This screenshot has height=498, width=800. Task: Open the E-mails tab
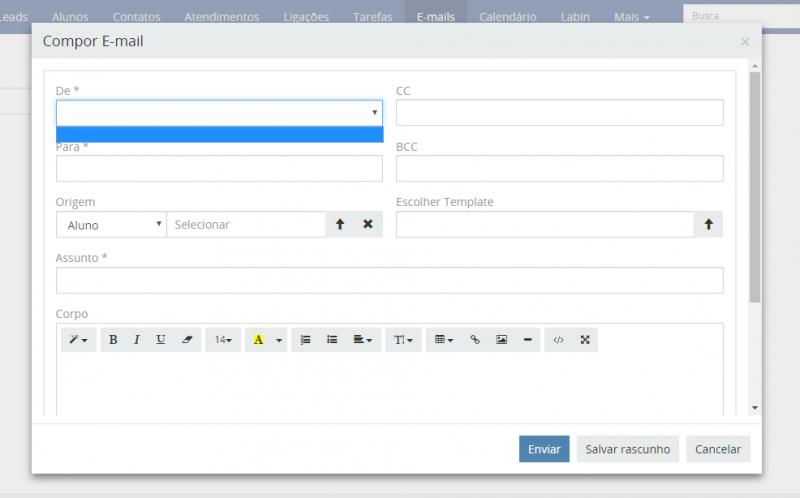pos(436,17)
